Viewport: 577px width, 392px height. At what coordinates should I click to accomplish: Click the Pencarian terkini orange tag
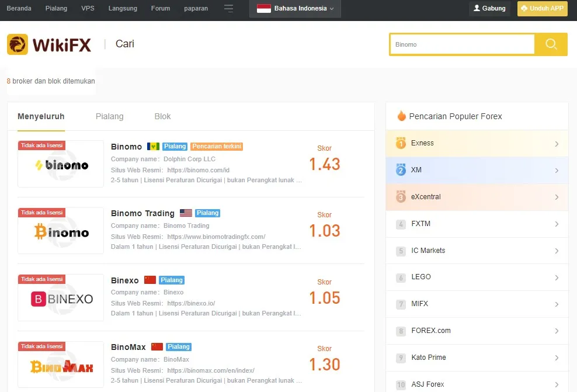[x=217, y=147]
